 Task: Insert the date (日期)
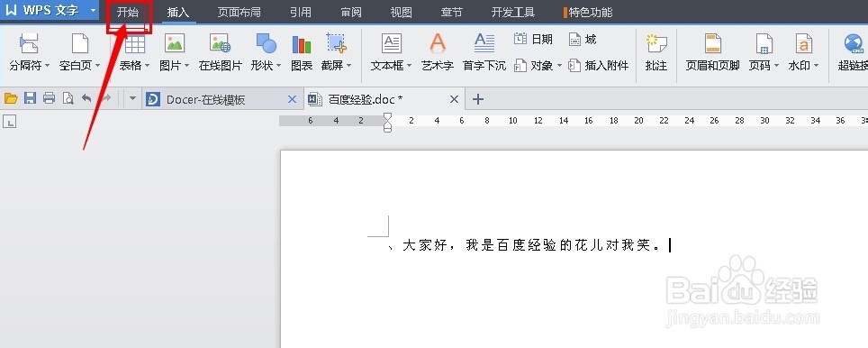click(533, 39)
